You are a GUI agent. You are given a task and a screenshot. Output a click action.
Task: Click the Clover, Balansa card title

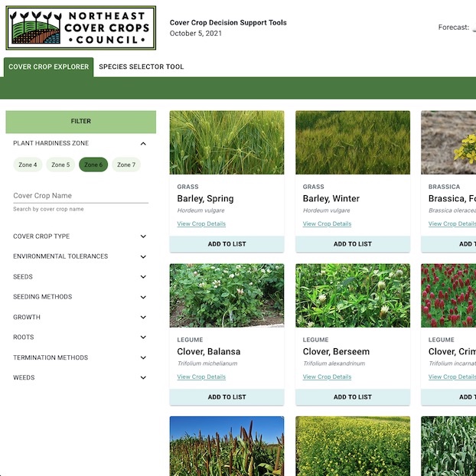click(209, 351)
